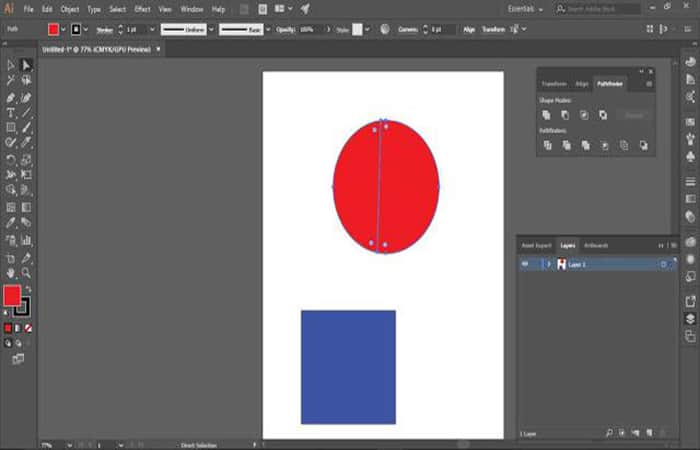This screenshot has width=700, height=450.
Task: Reset to default fill and stroke
Action: (6, 313)
